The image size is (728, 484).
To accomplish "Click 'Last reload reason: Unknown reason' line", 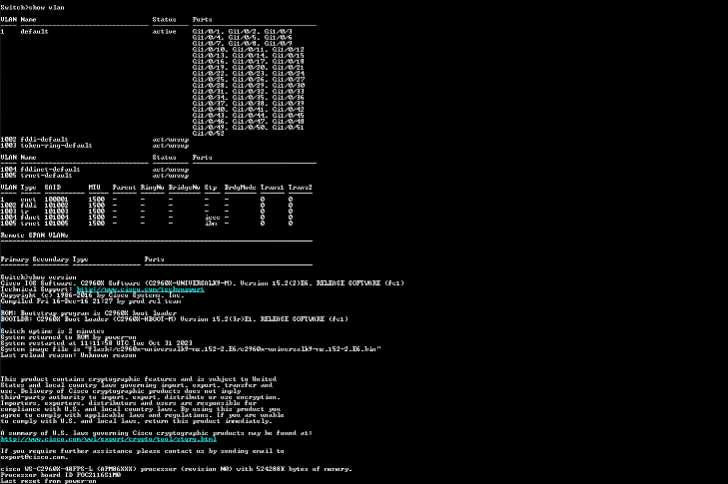I will 69,355.
